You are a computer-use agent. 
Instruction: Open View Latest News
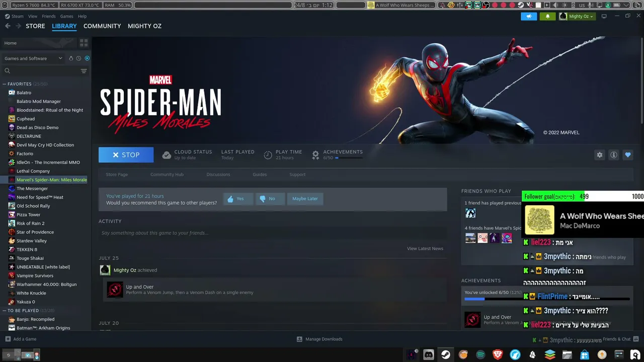(425, 248)
